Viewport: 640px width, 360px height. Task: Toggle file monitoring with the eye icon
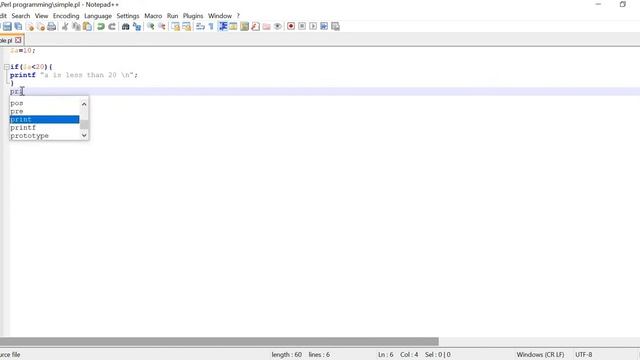(278, 27)
